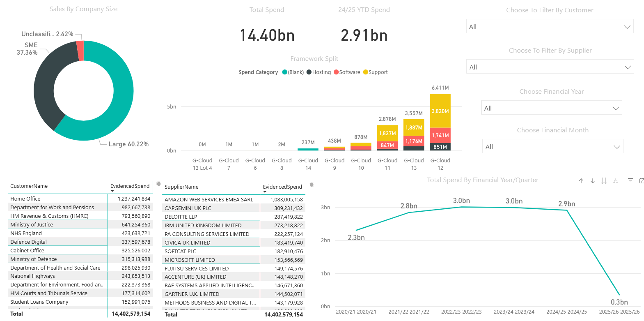Click the Drill Up arrow icon
The image size is (644, 321).
click(x=581, y=181)
